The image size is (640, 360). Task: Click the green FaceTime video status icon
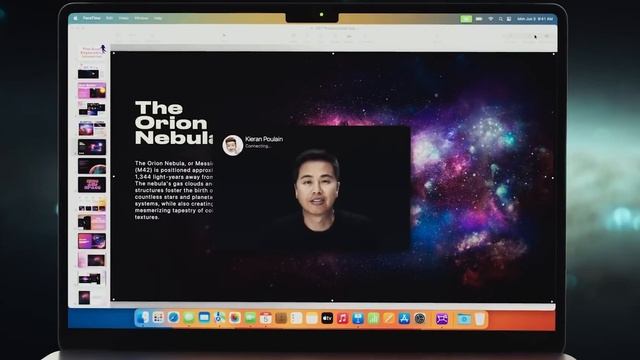(466, 19)
